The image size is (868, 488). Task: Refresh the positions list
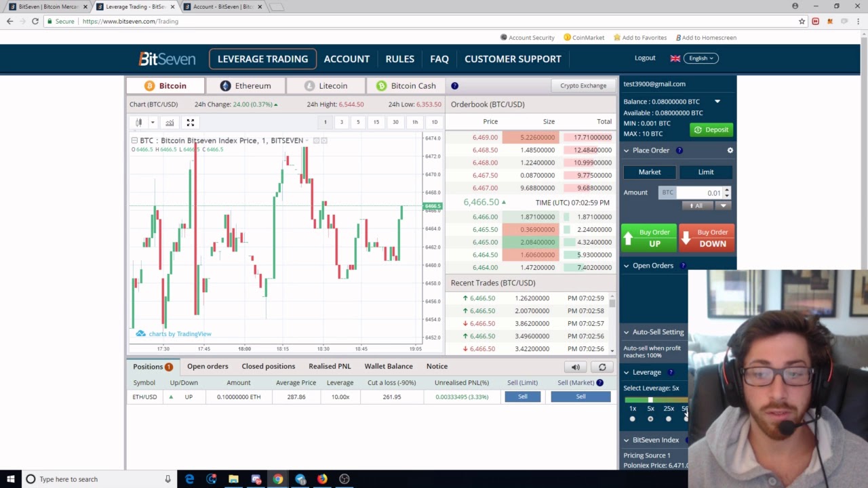point(602,367)
